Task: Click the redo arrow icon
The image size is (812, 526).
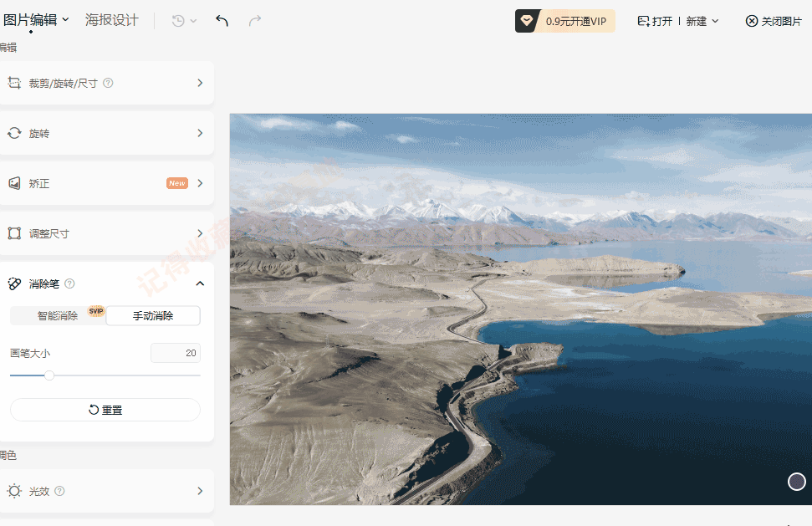Action: [255, 21]
